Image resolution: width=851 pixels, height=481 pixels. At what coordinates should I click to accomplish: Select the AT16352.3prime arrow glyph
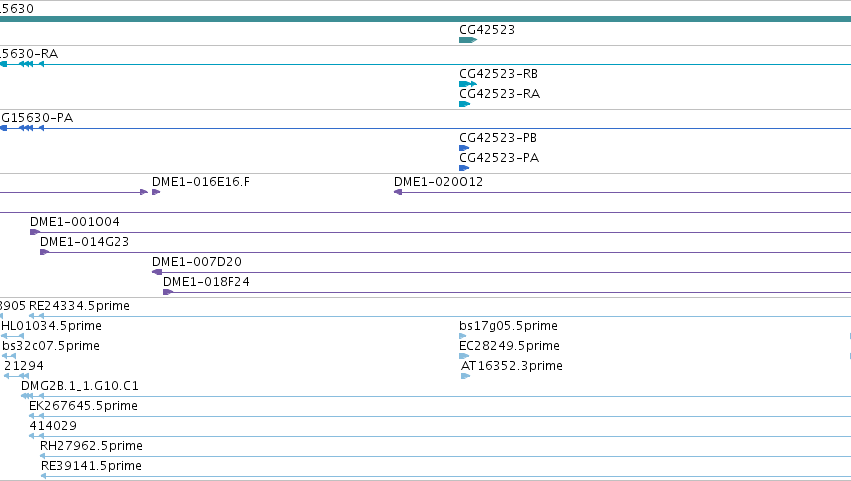[x=465, y=376]
